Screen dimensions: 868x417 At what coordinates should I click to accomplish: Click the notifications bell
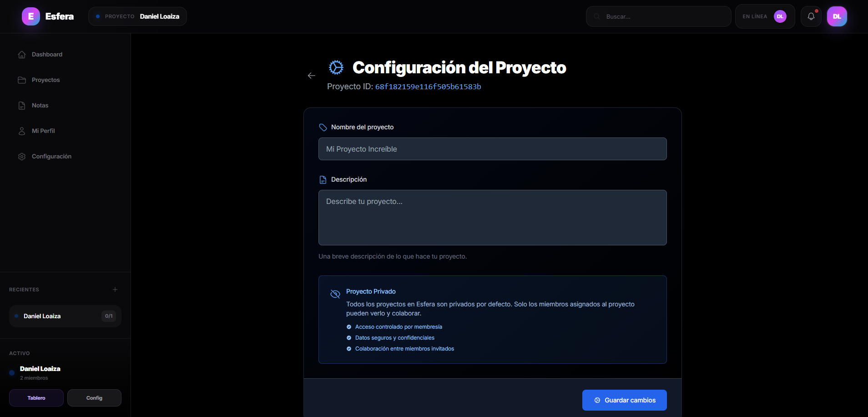coord(811,16)
